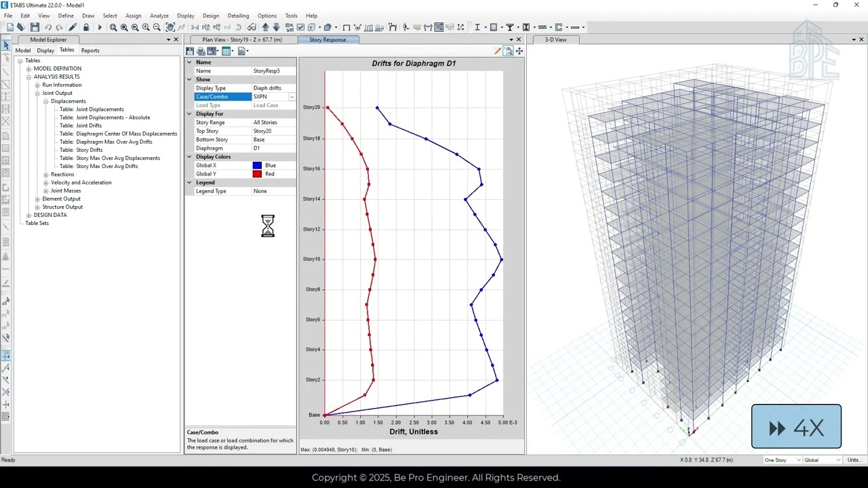
Task: Click the Show Undeformed Shape rectangle icon
Action: (x=347, y=27)
